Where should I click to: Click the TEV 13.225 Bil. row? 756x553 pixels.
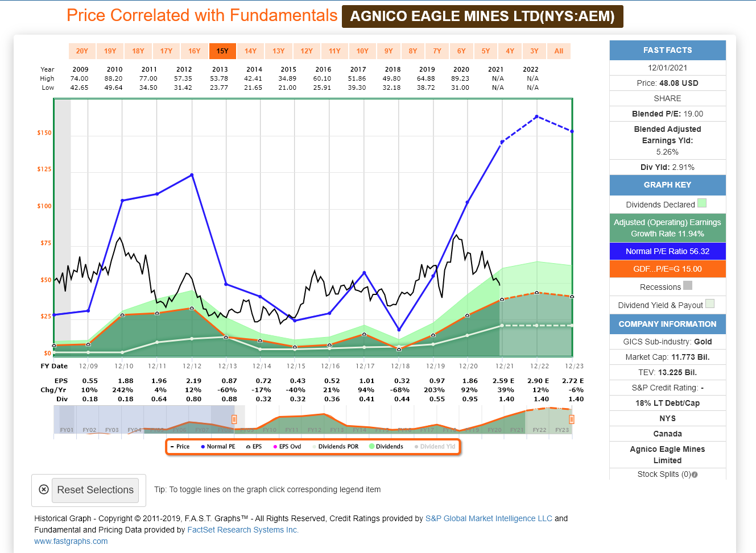click(668, 372)
